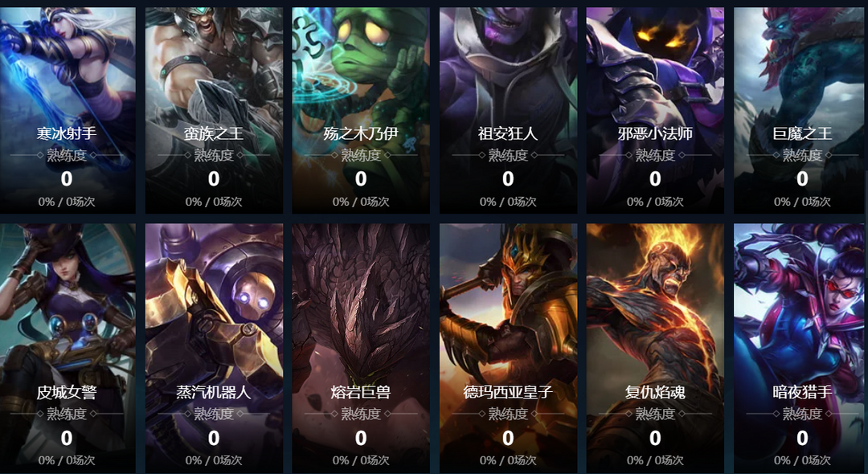The image size is (868, 474).
Task: Select the 寒冰射手 champion card
Action: coord(68,110)
